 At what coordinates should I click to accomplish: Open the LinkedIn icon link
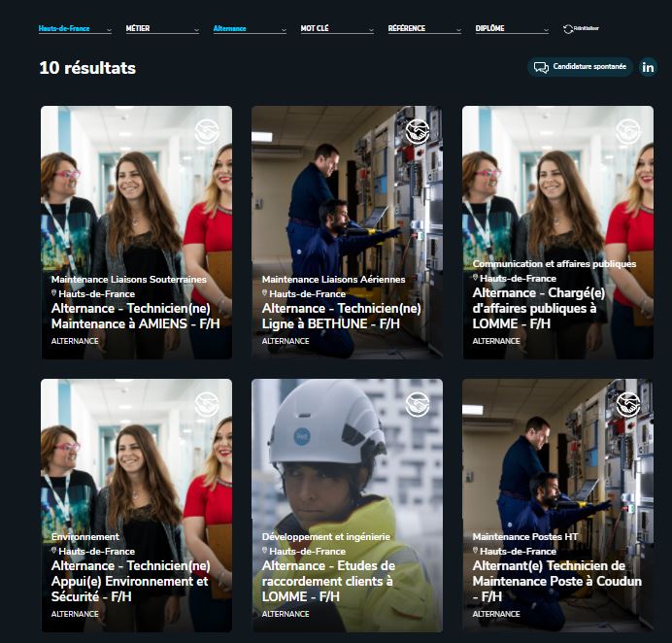coord(648,67)
